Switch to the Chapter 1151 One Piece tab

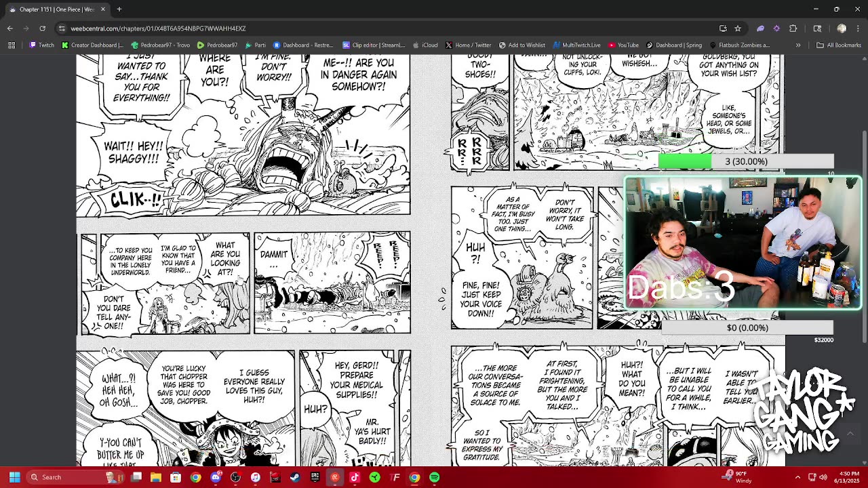[56, 9]
